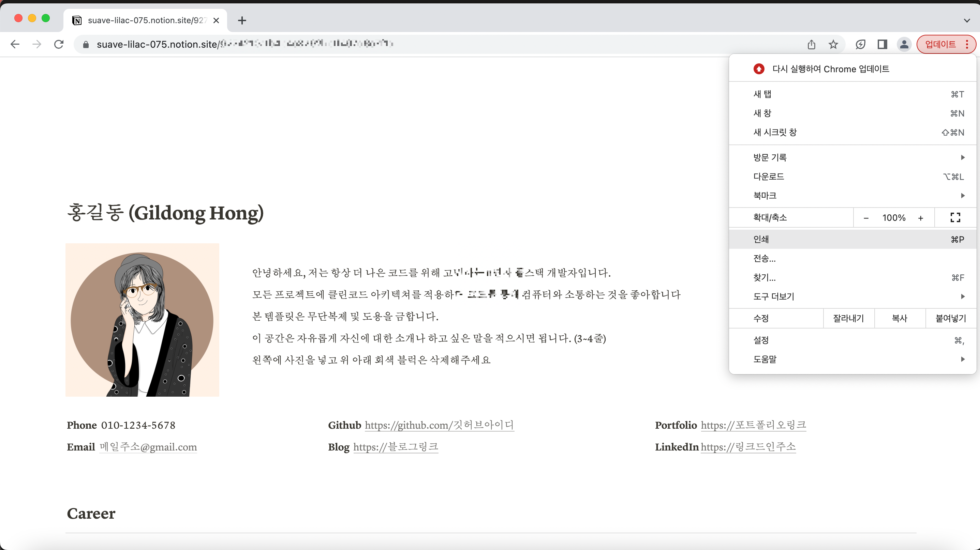Click the share page icon in address bar
This screenshot has height=550, width=980.
812,45
